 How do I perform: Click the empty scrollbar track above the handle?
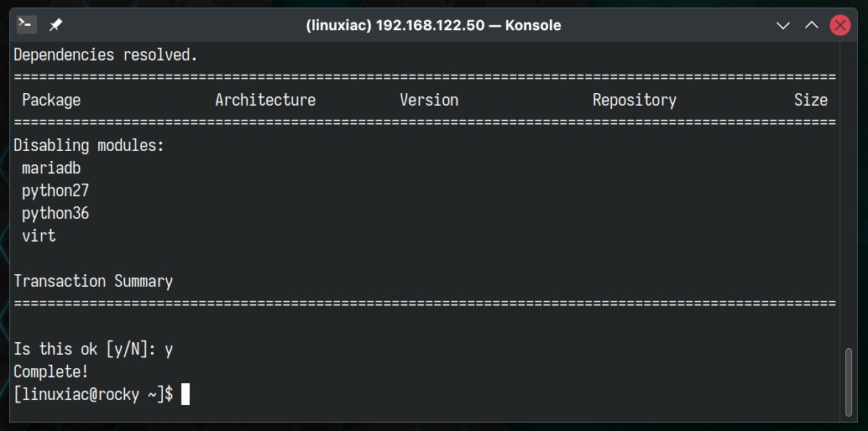850,194
